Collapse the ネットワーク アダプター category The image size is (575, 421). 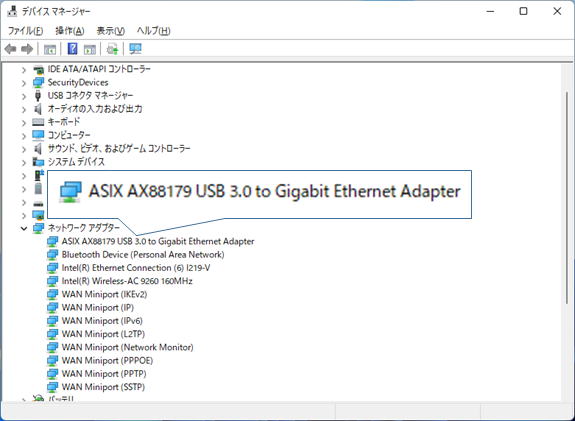pos(24,228)
